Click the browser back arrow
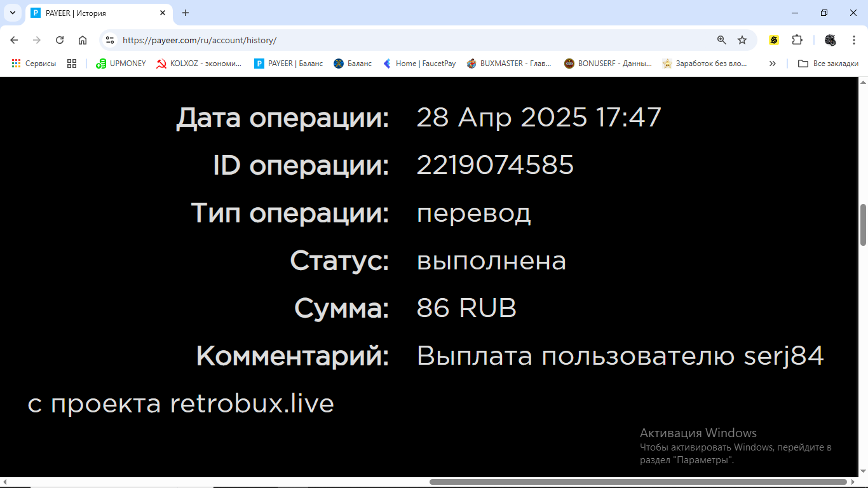 tap(14, 40)
